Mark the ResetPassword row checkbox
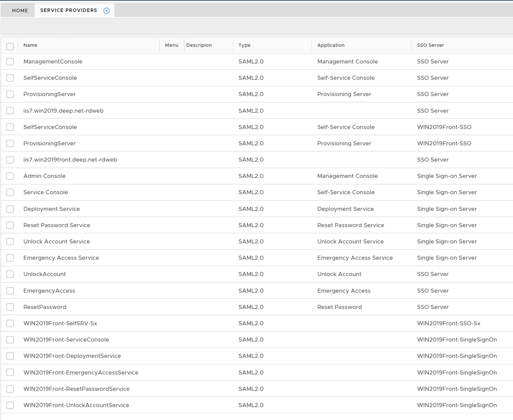 (x=10, y=307)
